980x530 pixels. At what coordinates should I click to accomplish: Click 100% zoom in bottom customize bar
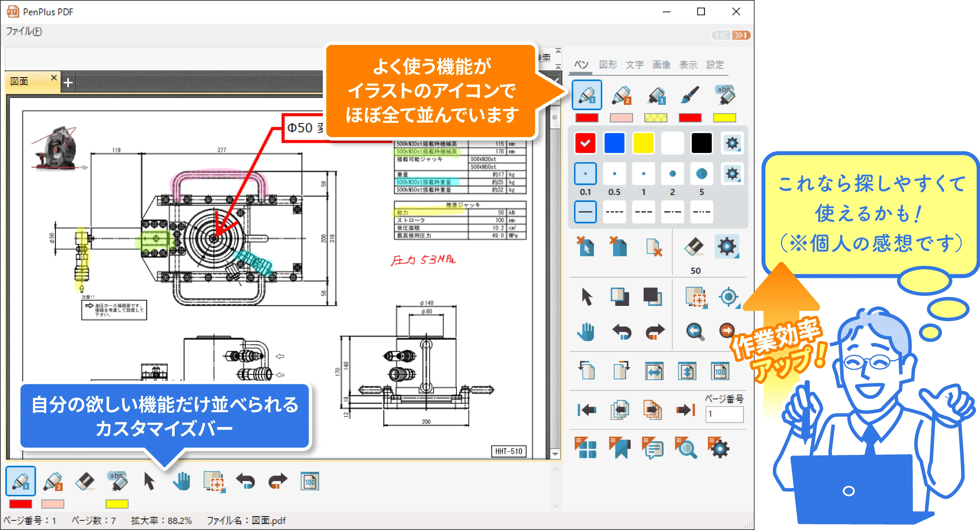[310, 481]
